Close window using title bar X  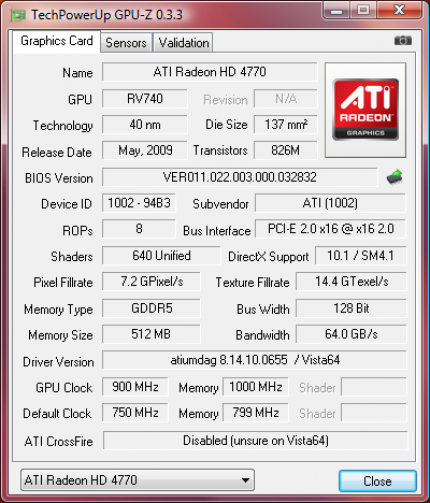click(x=399, y=10)
